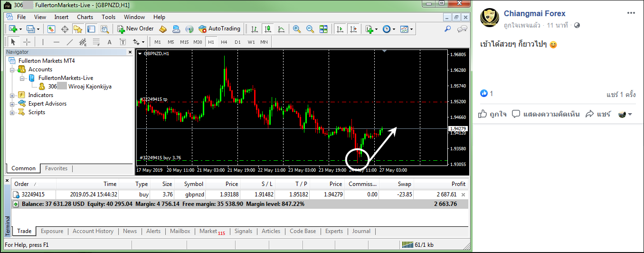Expand the Scripts tree node

[x=12, y=112]
